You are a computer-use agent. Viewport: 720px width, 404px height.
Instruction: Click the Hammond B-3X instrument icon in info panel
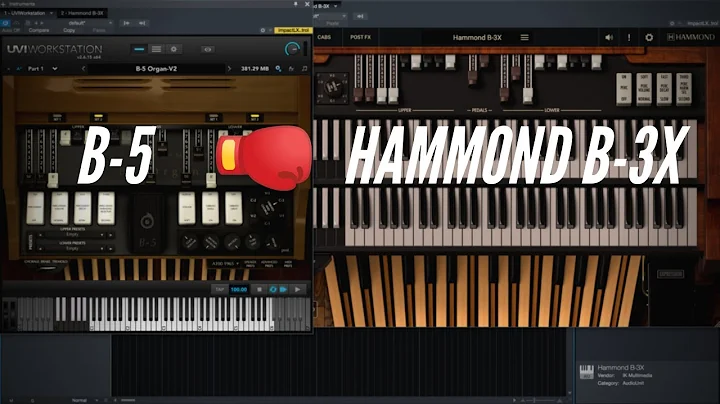[x=586, y=372]
